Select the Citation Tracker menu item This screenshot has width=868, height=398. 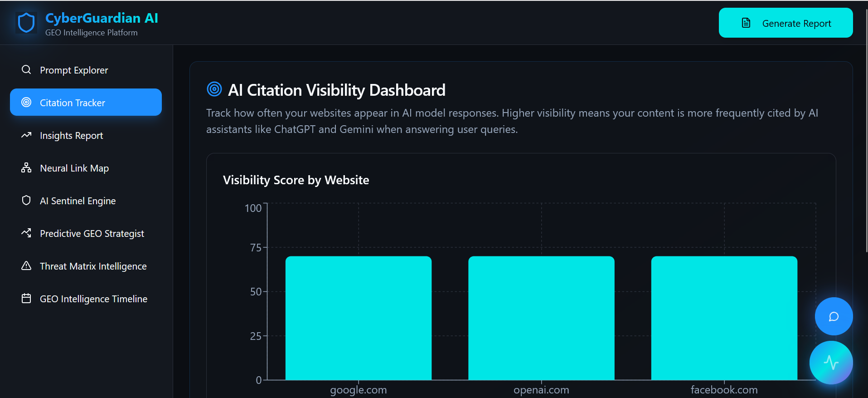86,102
